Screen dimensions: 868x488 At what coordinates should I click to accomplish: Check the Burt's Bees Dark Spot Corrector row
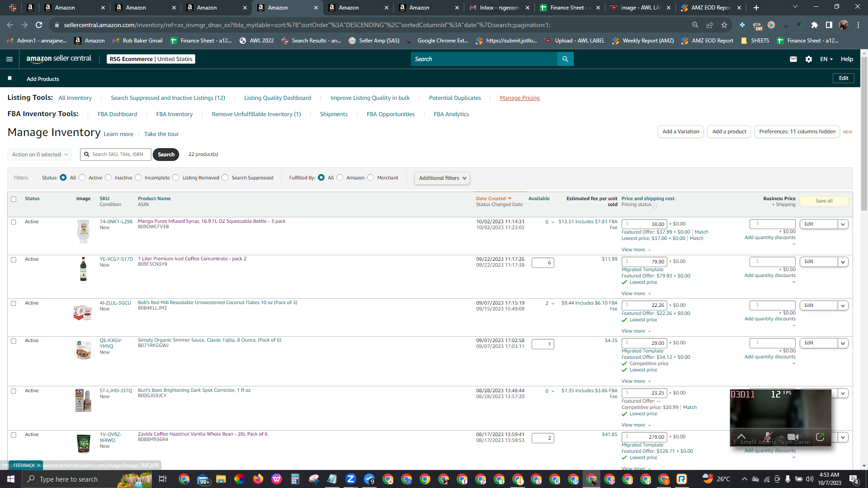point(14,391)
